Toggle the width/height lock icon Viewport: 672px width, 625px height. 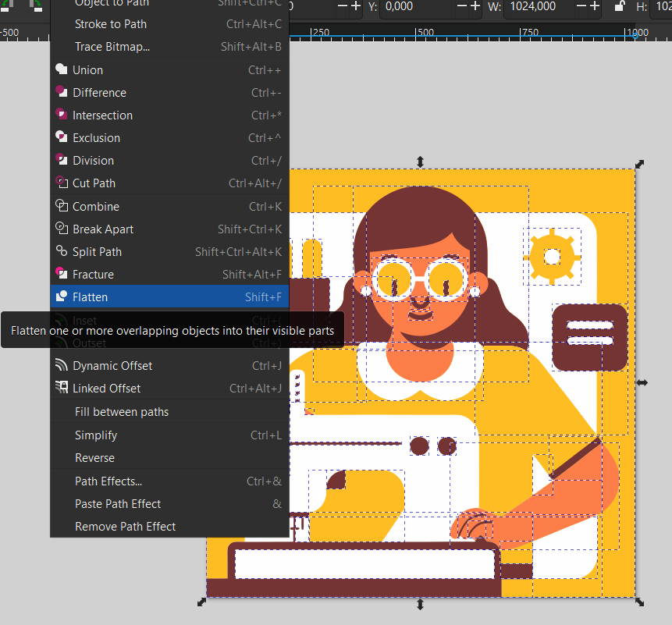coord(619,6)
